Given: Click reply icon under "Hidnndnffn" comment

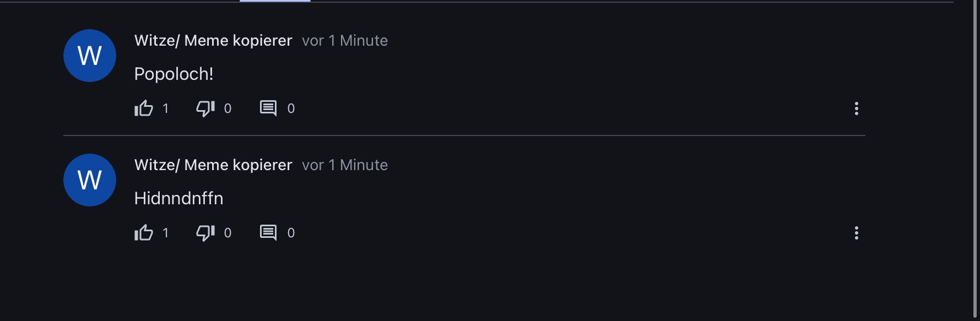Looking at the screenshot, I should click(x=268, y=233).
